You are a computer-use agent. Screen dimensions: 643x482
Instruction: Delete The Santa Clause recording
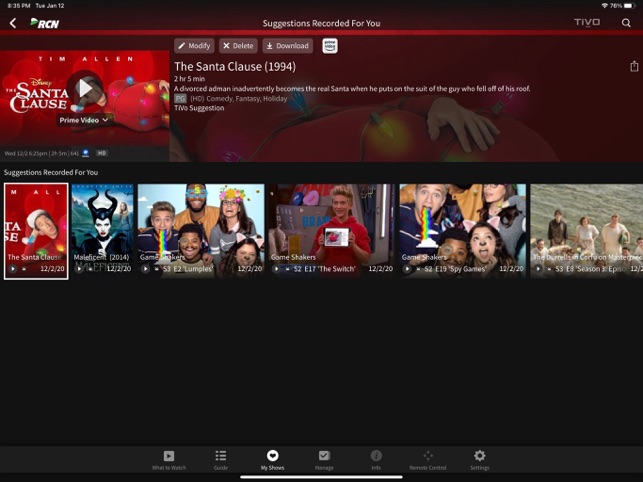tap(238, 46)
